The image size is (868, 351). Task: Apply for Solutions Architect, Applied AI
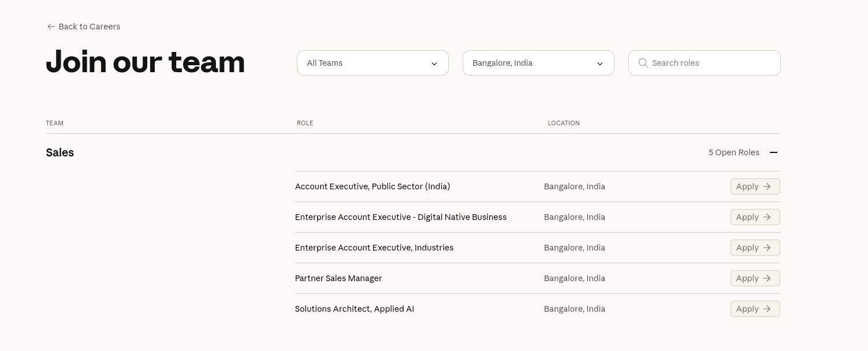(755, 309)
